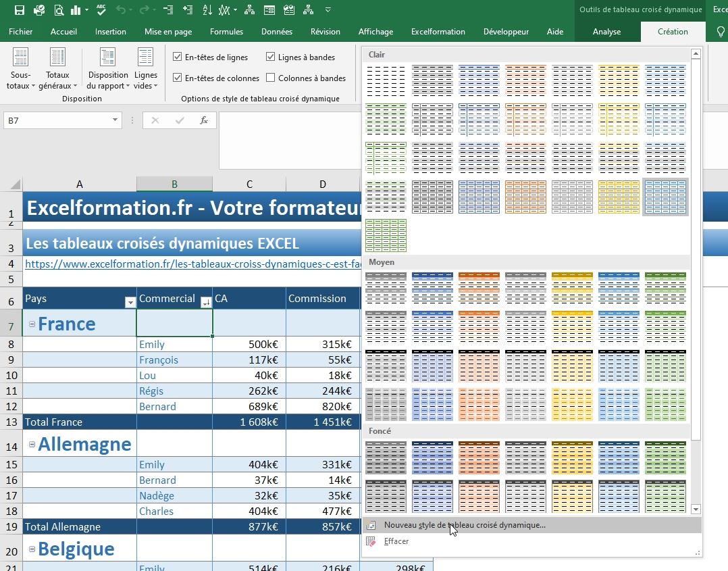The width and height of the screenshot is (728, 571).
Task: Toggle the En-têtes de colonnes checkbox
Action: click(177, 78)
